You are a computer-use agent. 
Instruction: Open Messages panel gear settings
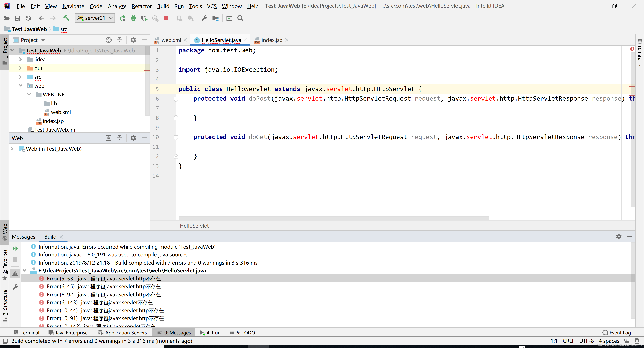619,236
